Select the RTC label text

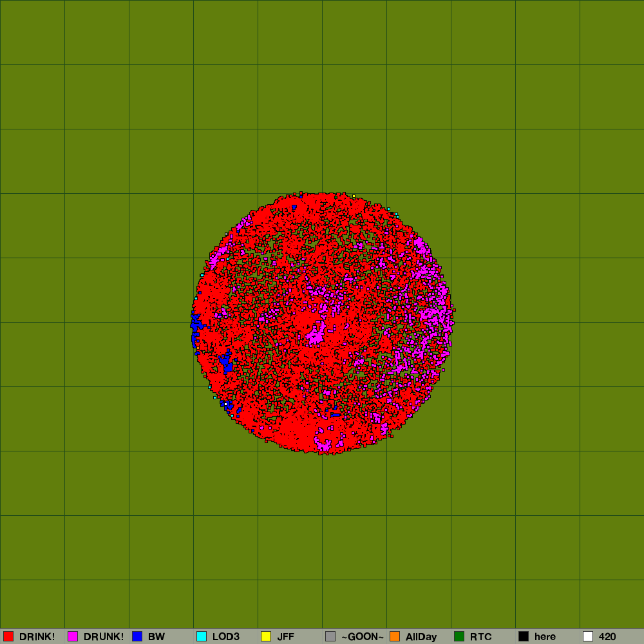click(x=481, y=637)
